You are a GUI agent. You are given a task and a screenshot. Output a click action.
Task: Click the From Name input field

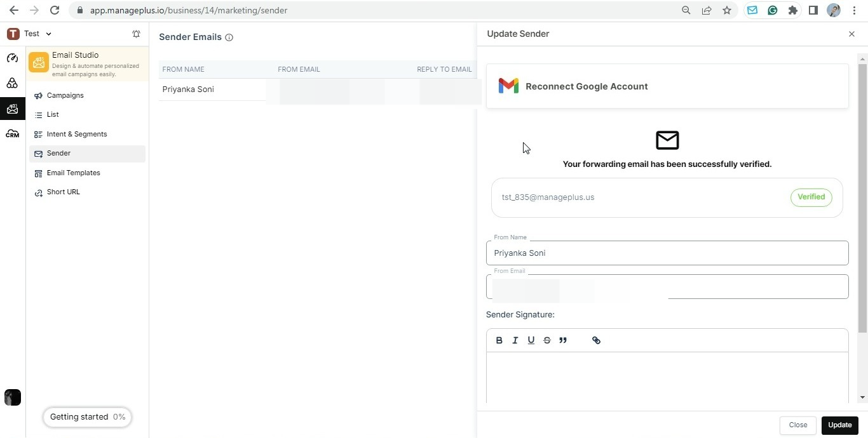[667, 253]
